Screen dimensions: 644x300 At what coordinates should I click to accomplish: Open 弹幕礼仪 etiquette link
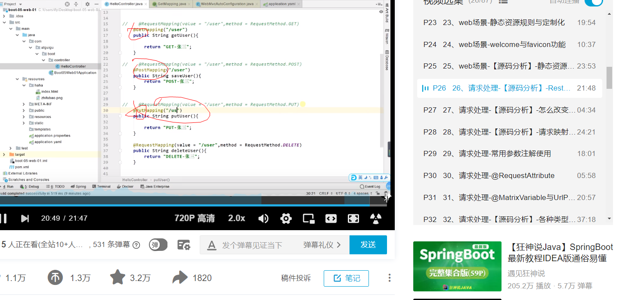[x=322, y=245]
